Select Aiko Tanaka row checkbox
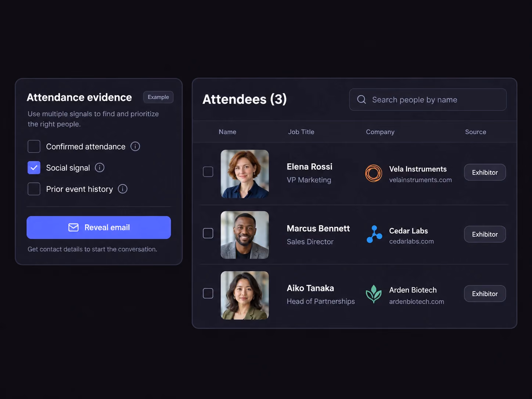532x399 pixels. pos(208,293)
